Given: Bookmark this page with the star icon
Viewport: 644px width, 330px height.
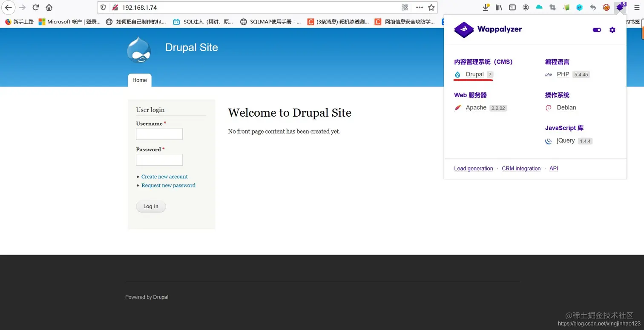Looking at the screenshot, I should [431, 8].
